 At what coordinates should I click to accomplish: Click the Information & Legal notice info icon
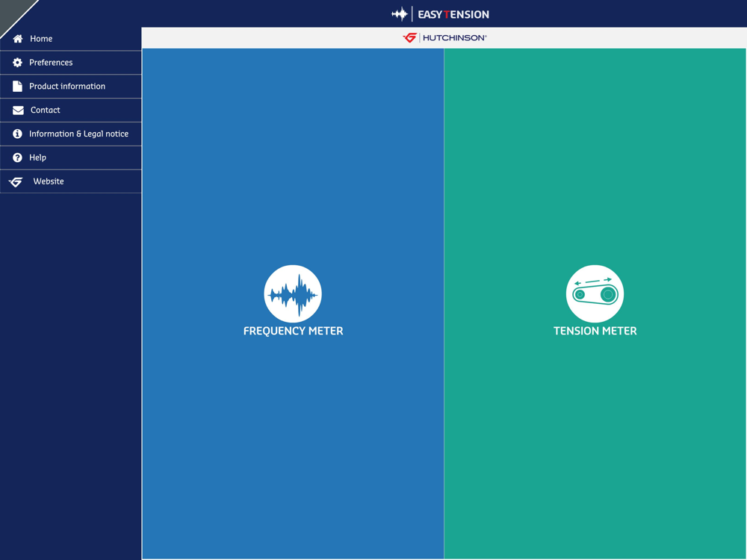[18, 134]
